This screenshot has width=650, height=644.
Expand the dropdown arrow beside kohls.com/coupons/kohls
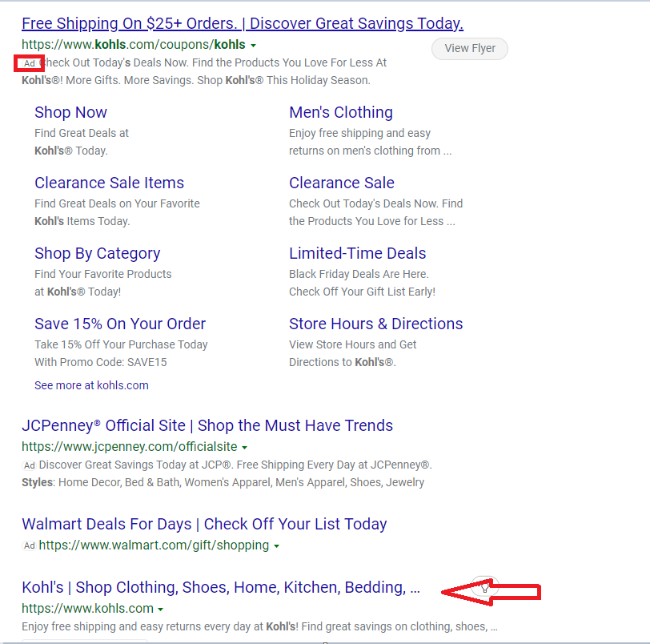[x=253, y=45]
